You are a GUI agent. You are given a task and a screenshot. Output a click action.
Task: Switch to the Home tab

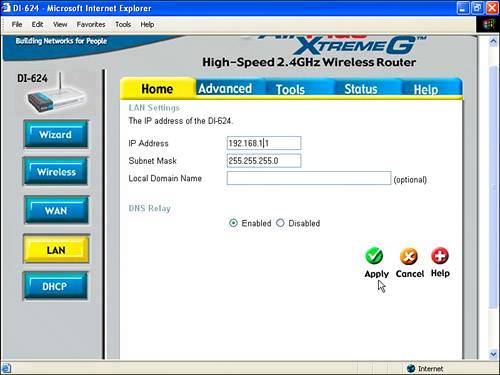157,89
